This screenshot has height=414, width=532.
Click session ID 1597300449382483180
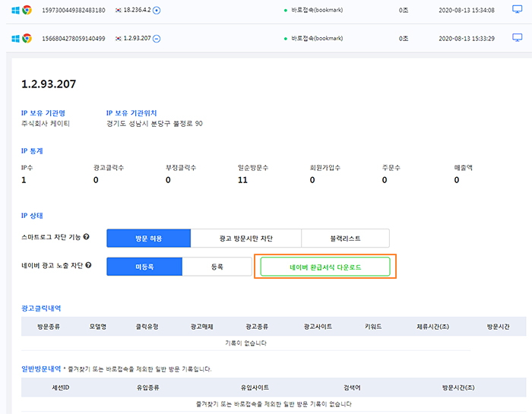tap(73, 11)
